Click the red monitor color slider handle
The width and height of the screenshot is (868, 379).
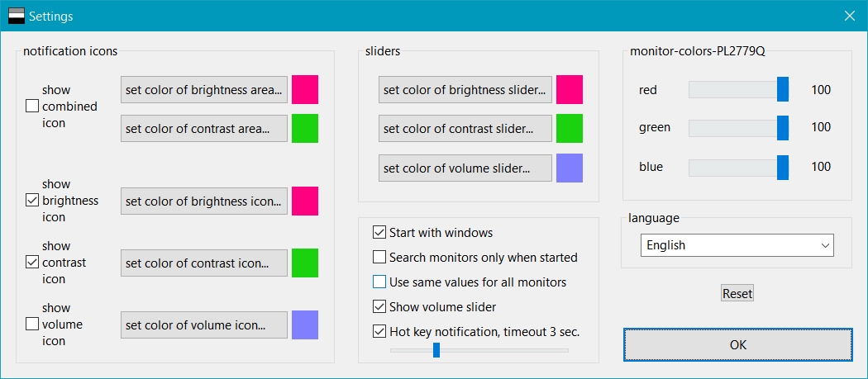point(783,90)
